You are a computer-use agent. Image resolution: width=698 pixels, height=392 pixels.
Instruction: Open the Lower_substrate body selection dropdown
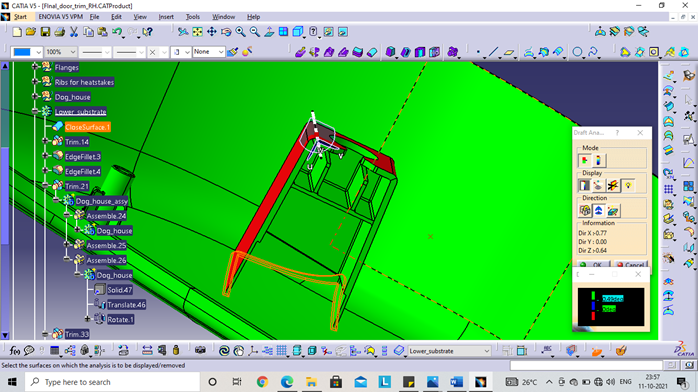[486, 351]
